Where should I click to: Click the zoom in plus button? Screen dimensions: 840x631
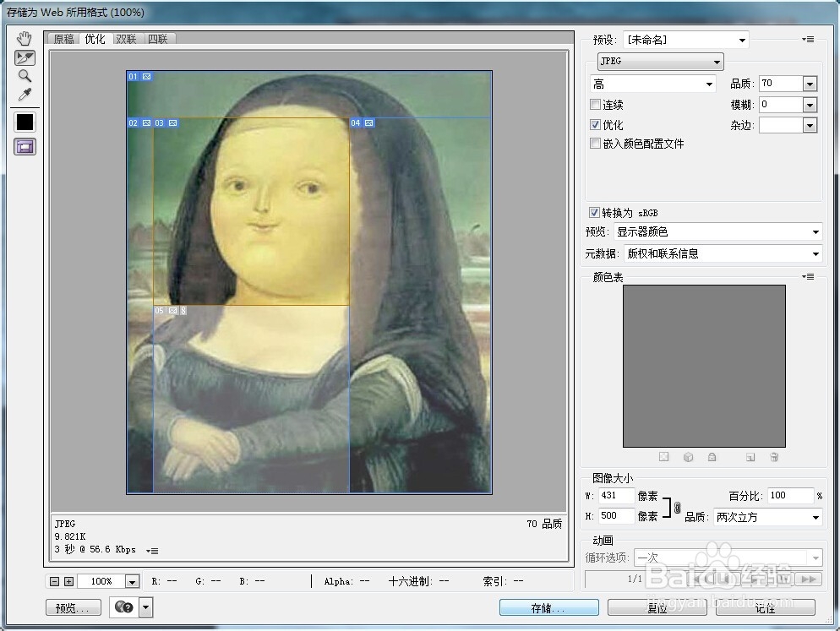point(69,581)
